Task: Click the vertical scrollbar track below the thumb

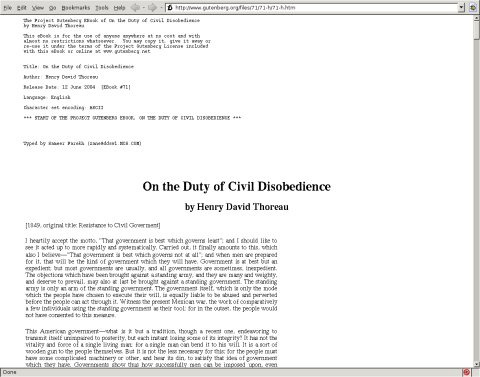Action: point(477,200)
